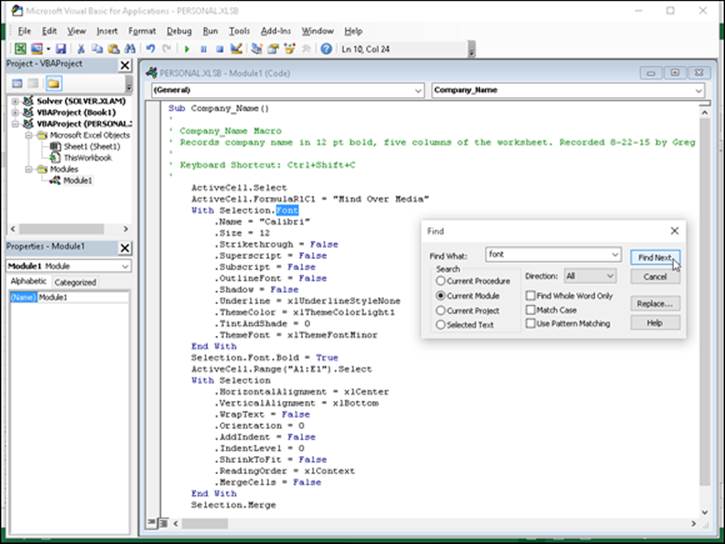Viewport: 725px width, 544px height.
Task: Open the Edit menu
Action: pos(49,31)
